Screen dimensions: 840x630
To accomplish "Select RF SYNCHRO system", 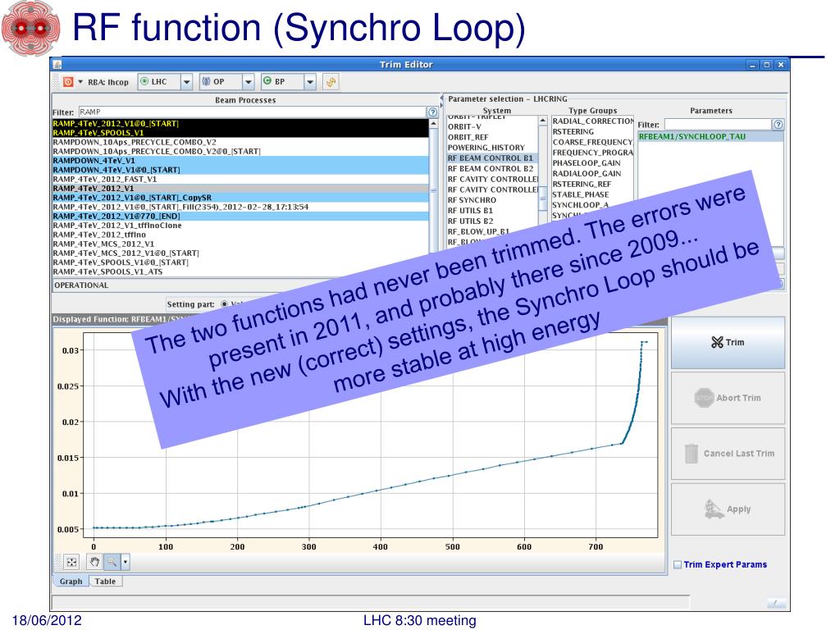I will (x=492, y=200).
